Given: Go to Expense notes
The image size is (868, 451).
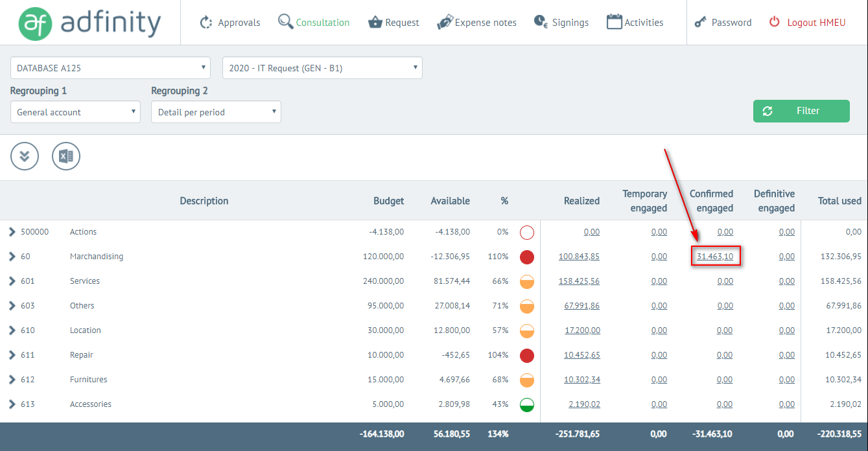Looking at the screenshot, I should click(477, 23).
